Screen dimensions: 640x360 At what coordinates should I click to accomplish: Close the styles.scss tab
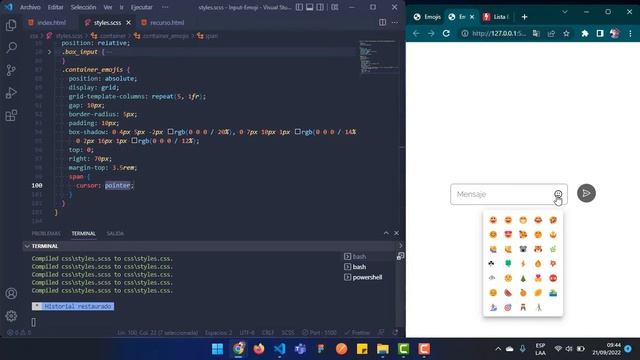[129, 22]
